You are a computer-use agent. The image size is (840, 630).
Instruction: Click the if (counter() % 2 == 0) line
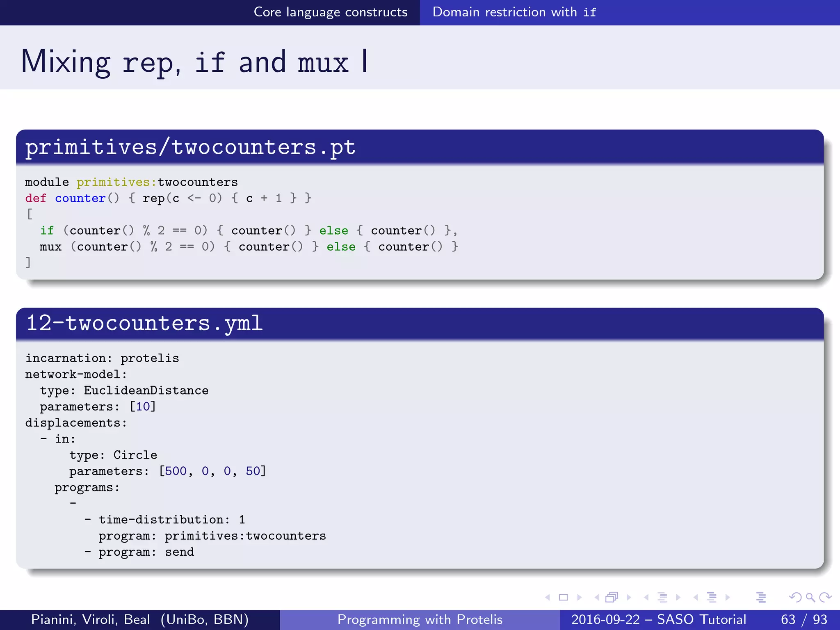pos(249,231)
